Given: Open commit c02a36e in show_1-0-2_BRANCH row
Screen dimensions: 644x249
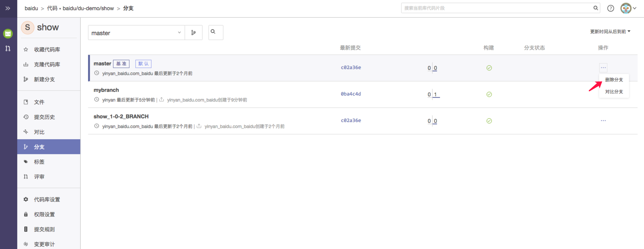Looking at the screenshot, I should 351,121.
